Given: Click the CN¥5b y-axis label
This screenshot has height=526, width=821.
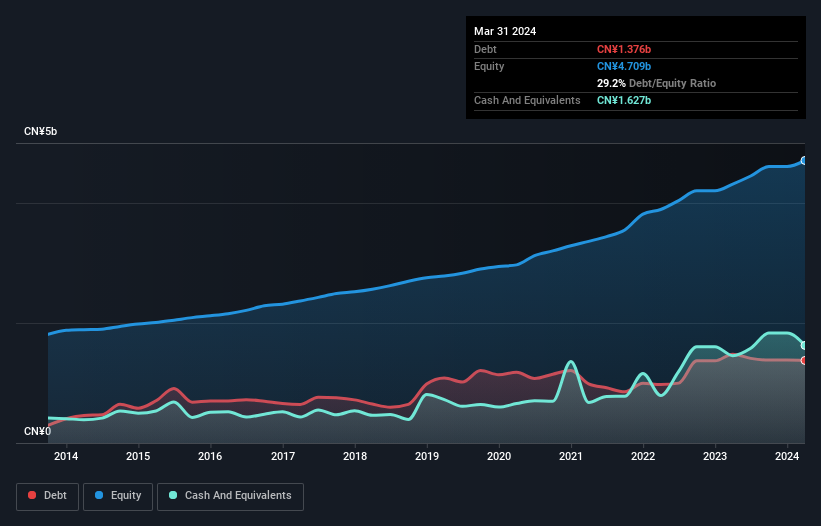Looking at the screenshot, I should 41,132.
